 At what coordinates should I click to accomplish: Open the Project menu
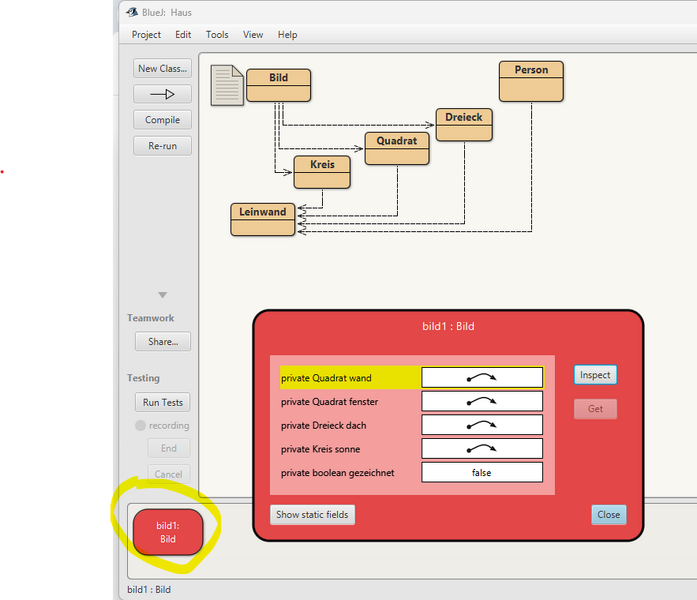(x=146, y=35)
